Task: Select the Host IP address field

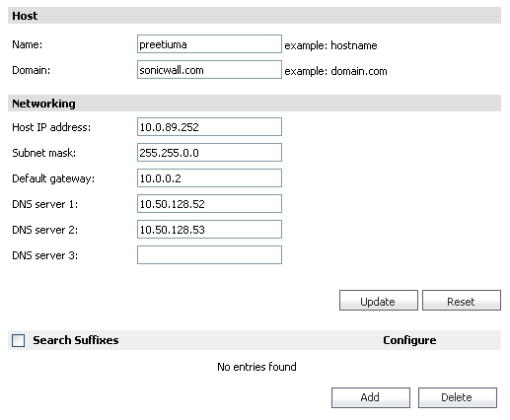Action: [x=209, y=127]
